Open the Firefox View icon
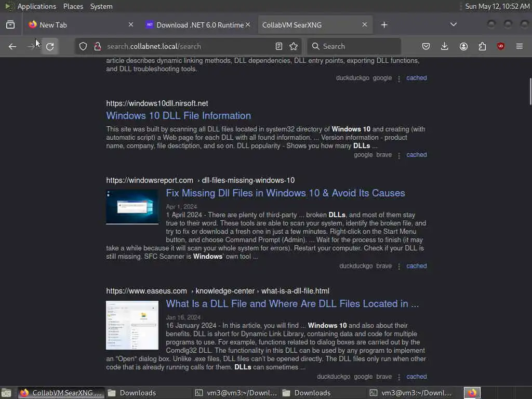This screenshot has height=399, width=532. (x=10, y=25)
